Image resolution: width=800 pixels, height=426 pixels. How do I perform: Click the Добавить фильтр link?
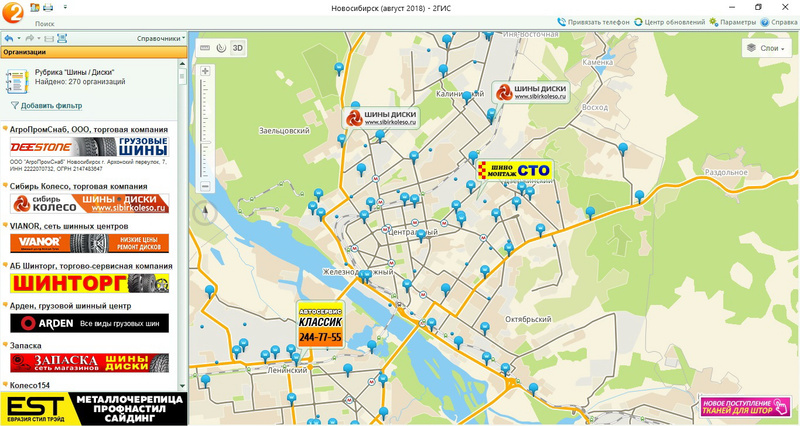coord(51,106)
